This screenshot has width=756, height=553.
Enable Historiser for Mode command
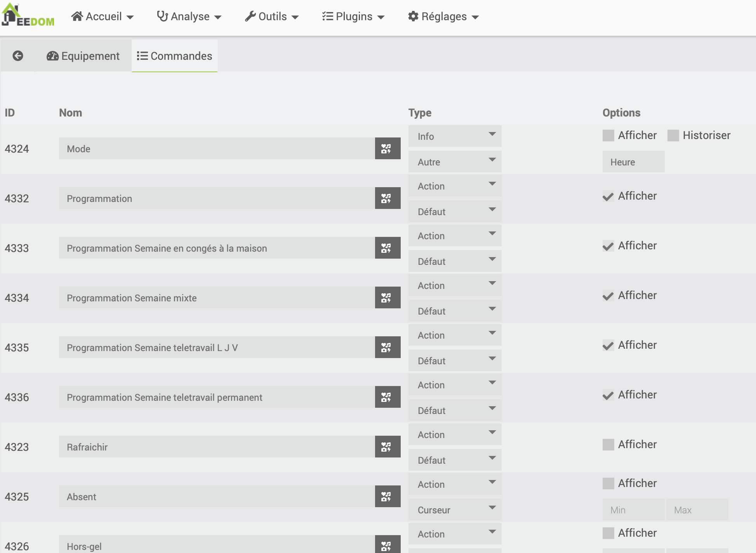(x=673, y=136)
